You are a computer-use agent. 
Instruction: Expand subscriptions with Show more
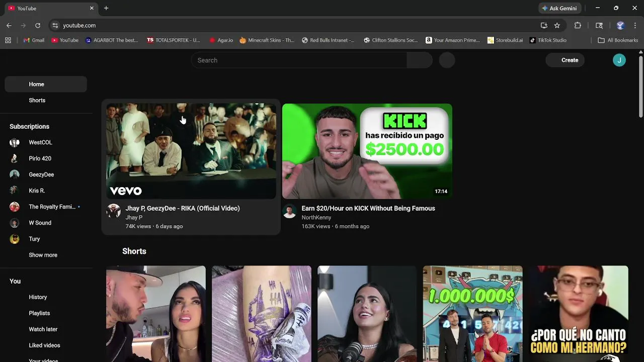tap(46, 255)
